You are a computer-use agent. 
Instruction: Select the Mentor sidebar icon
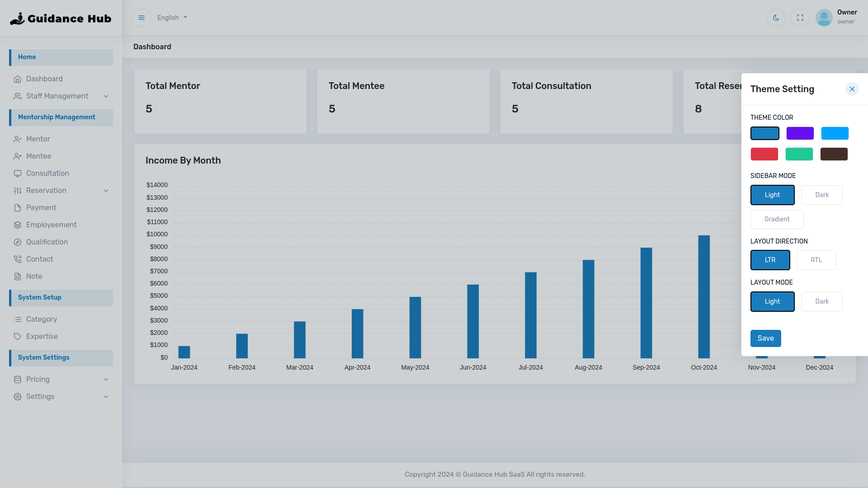point(18,139)
